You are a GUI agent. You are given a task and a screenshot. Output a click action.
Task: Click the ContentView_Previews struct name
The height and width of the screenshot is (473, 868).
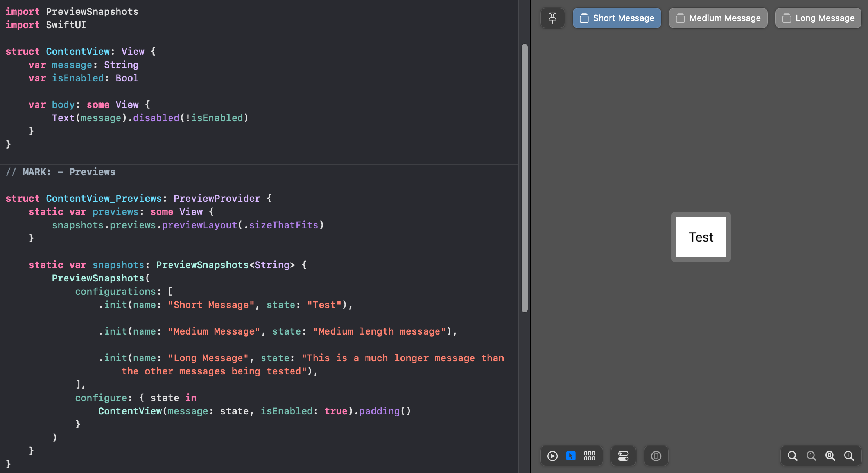[104, 199]
